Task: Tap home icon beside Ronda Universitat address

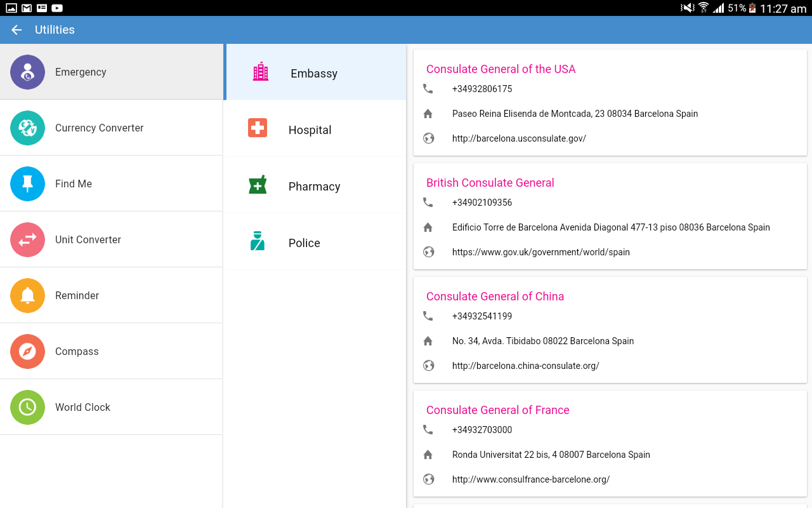Action: pos(428,455)
